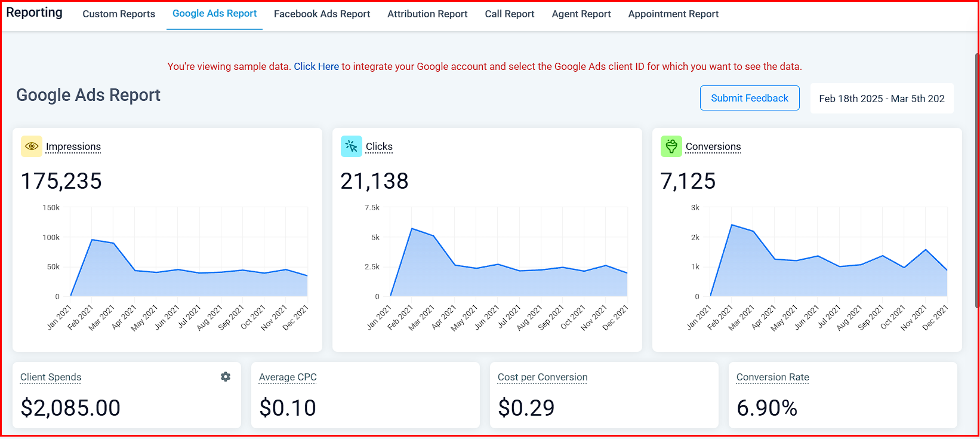This screenshot has width=980, height=439.
Task: Open Client Spends gear settings
Action: pos(226,377)
